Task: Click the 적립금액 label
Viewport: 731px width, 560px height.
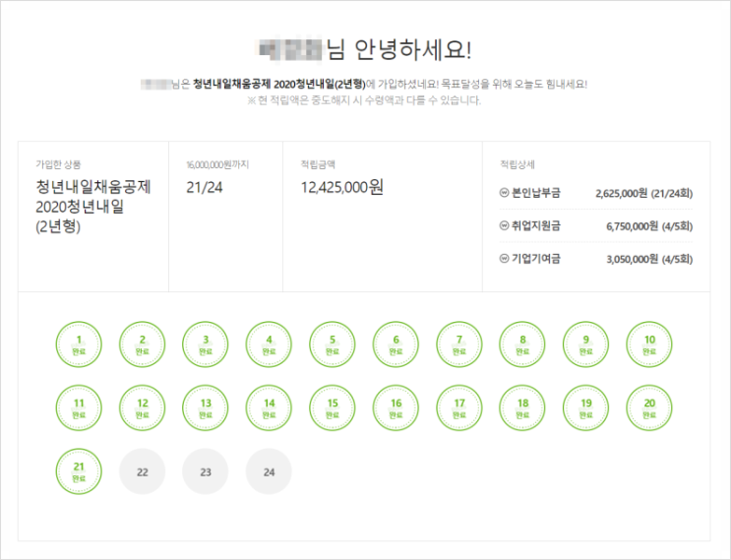Action: [318, 164]
